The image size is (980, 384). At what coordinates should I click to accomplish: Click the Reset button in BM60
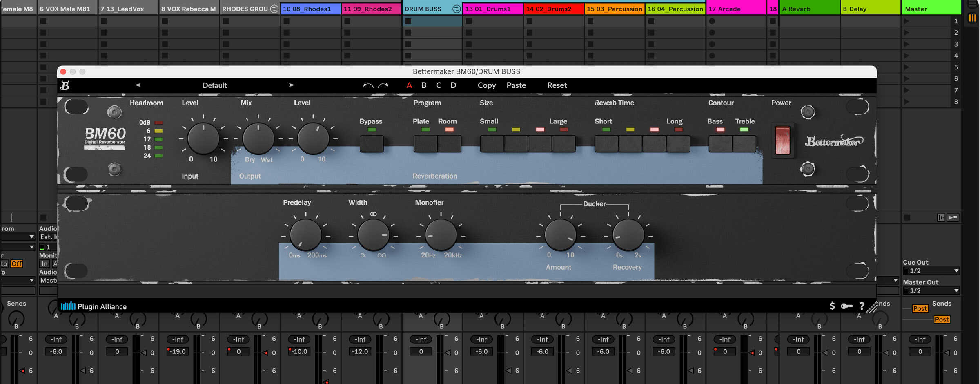[557, 85]
